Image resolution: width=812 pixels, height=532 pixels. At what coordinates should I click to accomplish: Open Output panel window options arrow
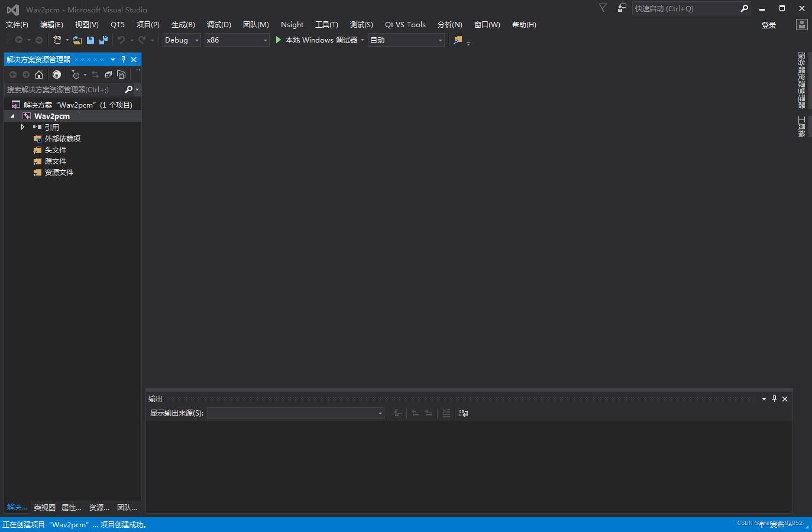764,399
